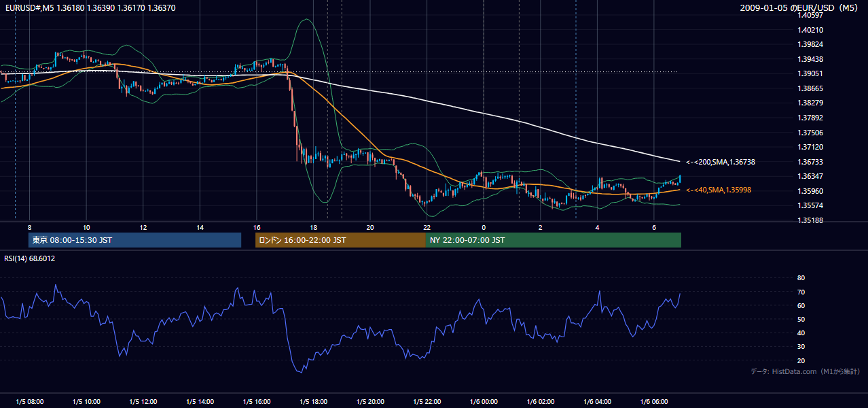Select the 40 SMA 1.35998 label
The width and height of the screenshot is (868, 408).
click(719, 190)
